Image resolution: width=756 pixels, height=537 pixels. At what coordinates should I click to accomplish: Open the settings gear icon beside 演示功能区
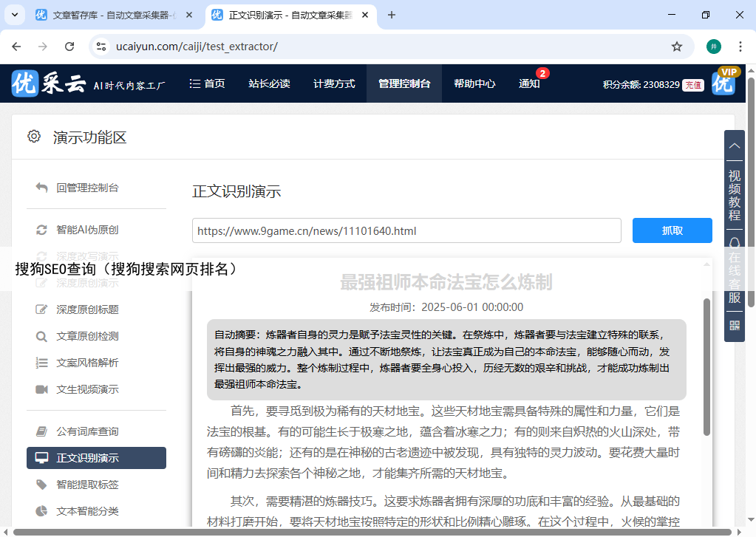pyautogui.click(x=34, y=137)
